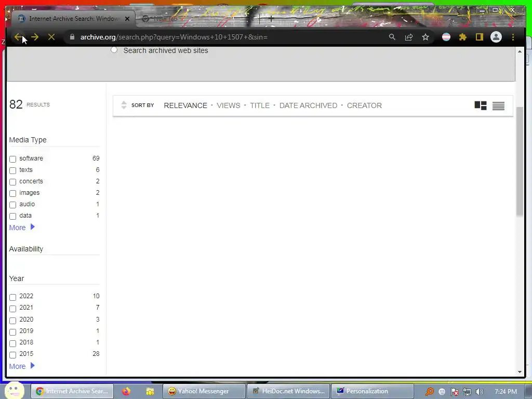532x399 pixels.
Task: Open the file explorer taskbar icon
Action: pyautogui.click(x=150, y=391)
